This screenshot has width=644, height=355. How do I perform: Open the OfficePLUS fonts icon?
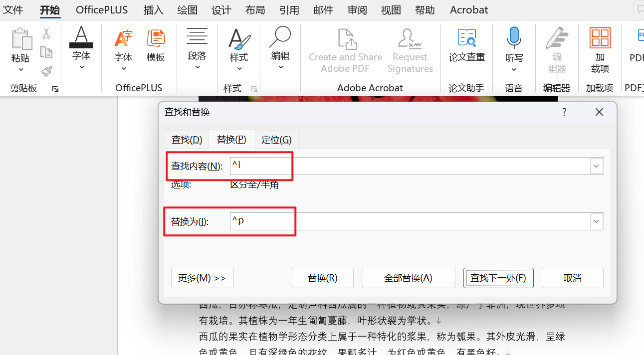pos(123,38)
